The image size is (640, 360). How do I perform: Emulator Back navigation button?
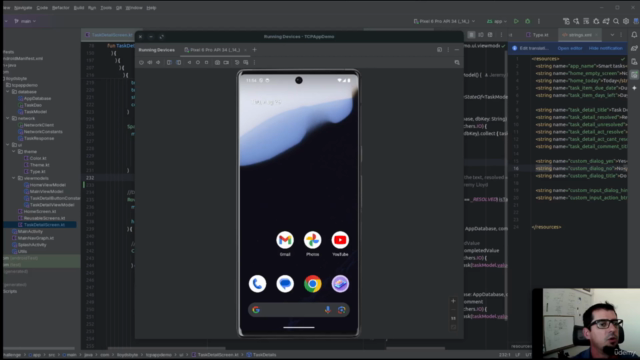coord(189,62)
